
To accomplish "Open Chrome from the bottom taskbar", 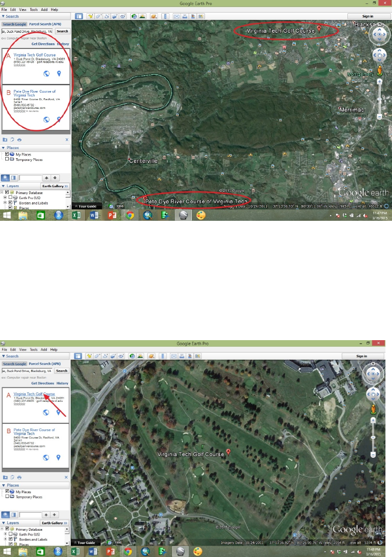I will point(128,553).
